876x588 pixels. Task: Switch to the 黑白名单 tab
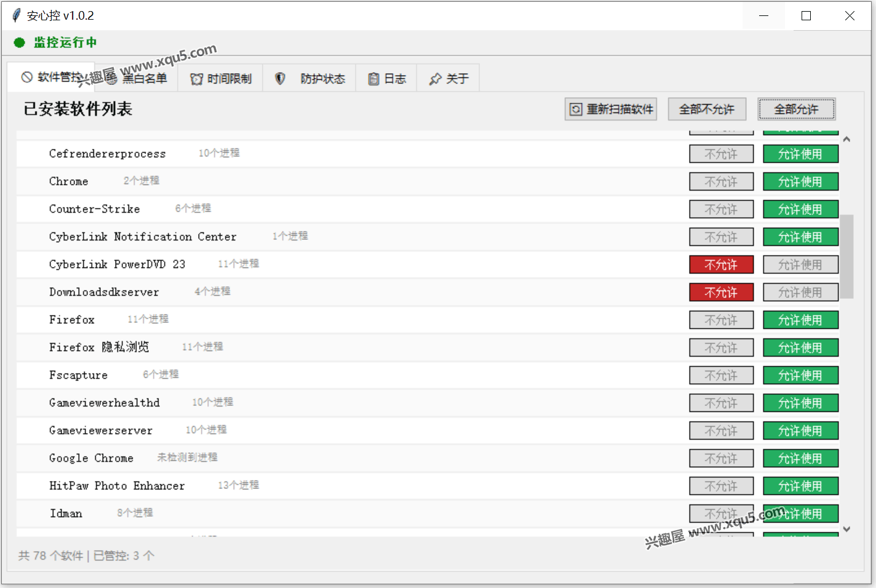(x=136, y=79)
